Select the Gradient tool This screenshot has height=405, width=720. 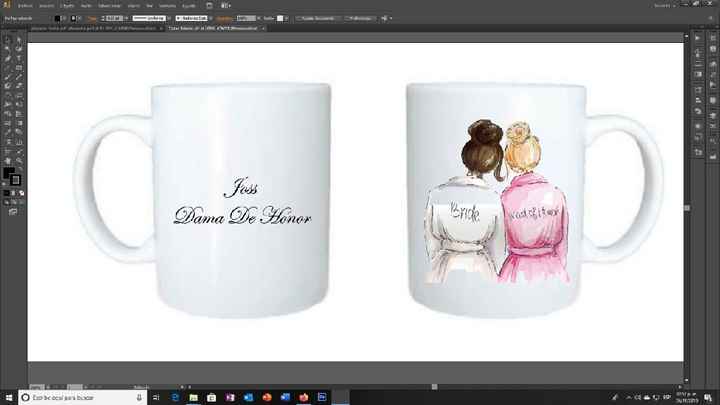coord(19,123)
